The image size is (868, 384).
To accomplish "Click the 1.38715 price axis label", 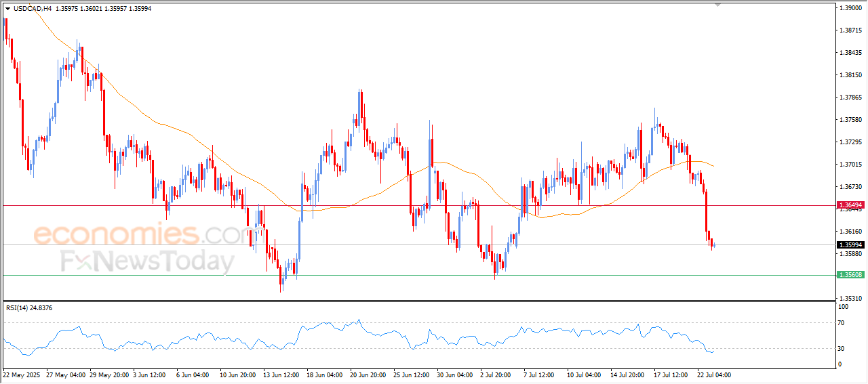I will [x=851, y=30].
